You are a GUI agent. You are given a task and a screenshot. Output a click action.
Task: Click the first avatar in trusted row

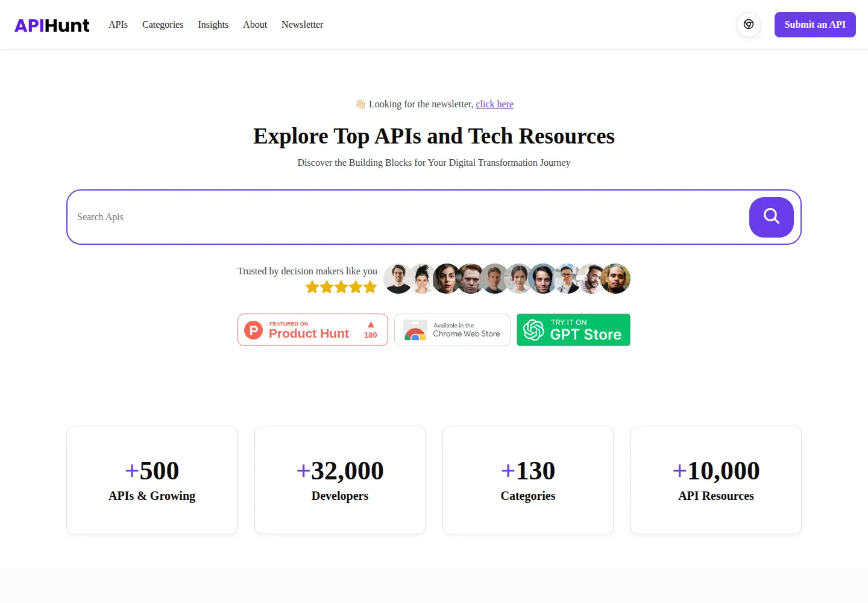398,279
